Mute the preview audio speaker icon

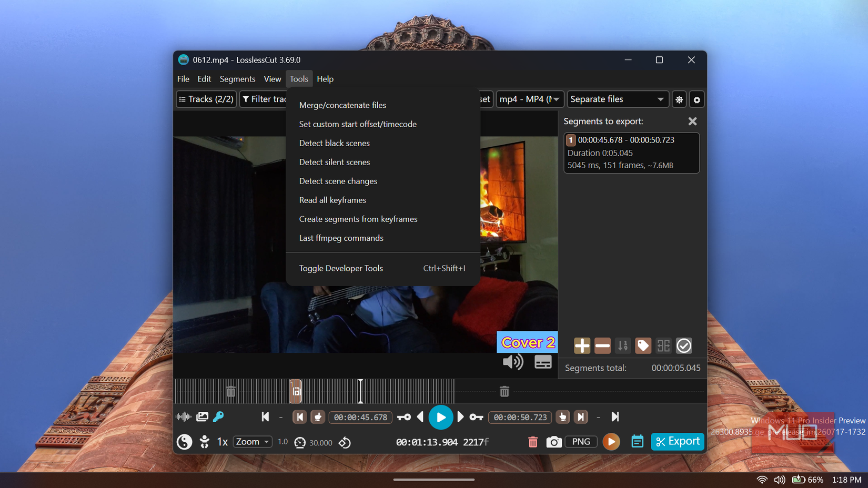click(513, 362)
